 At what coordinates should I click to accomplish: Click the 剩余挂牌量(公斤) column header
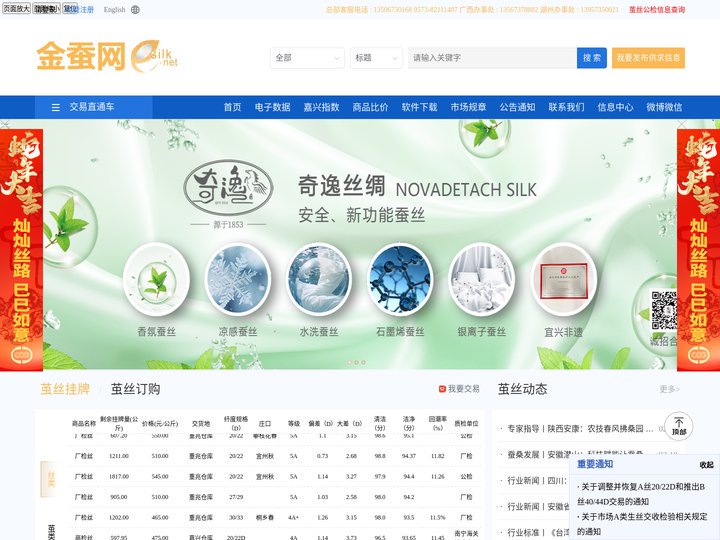click(119, 423)
